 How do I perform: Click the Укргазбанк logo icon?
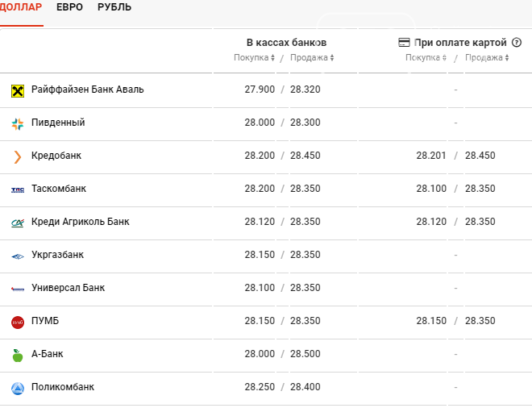coord(18,256)
